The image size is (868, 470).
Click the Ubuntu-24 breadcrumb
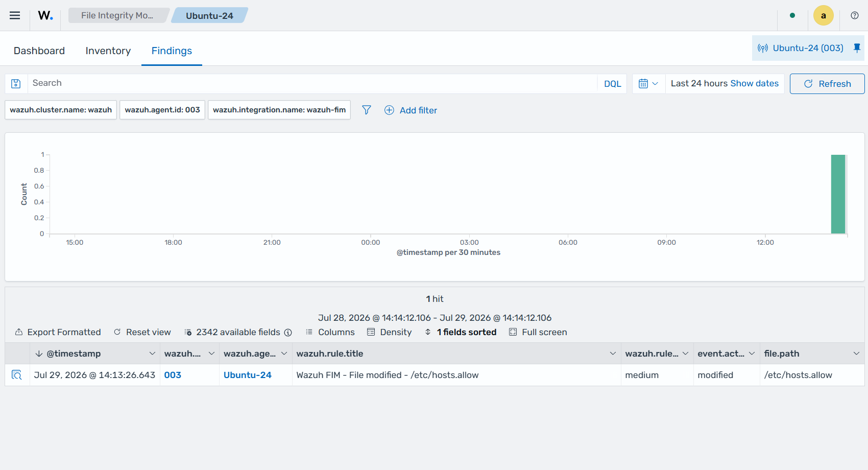click(209, 15)
